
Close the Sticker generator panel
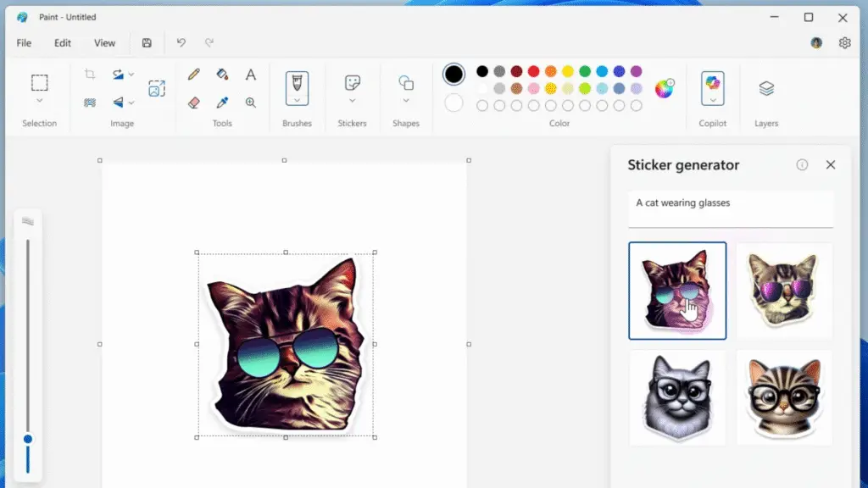pyautogui.click(x=831, y=165)
